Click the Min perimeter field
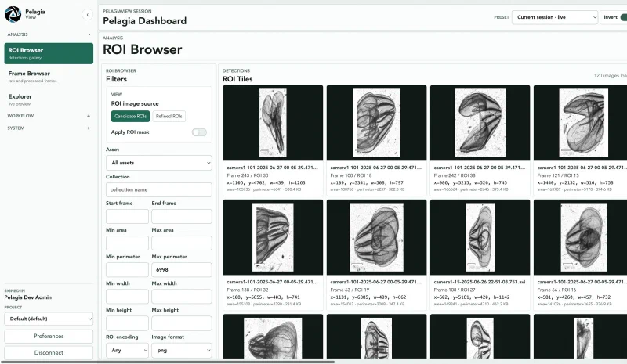Screen dimensions: 627x364 [x=127, y=270]
